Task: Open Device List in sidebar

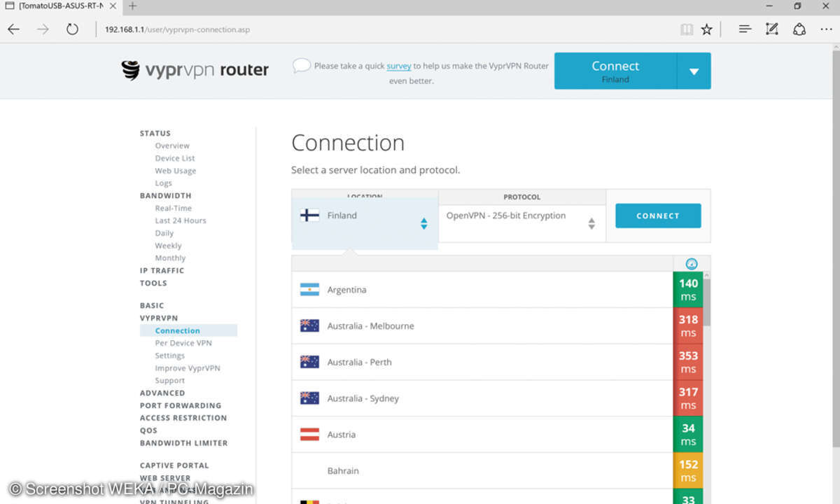Action: click(175, 158)
